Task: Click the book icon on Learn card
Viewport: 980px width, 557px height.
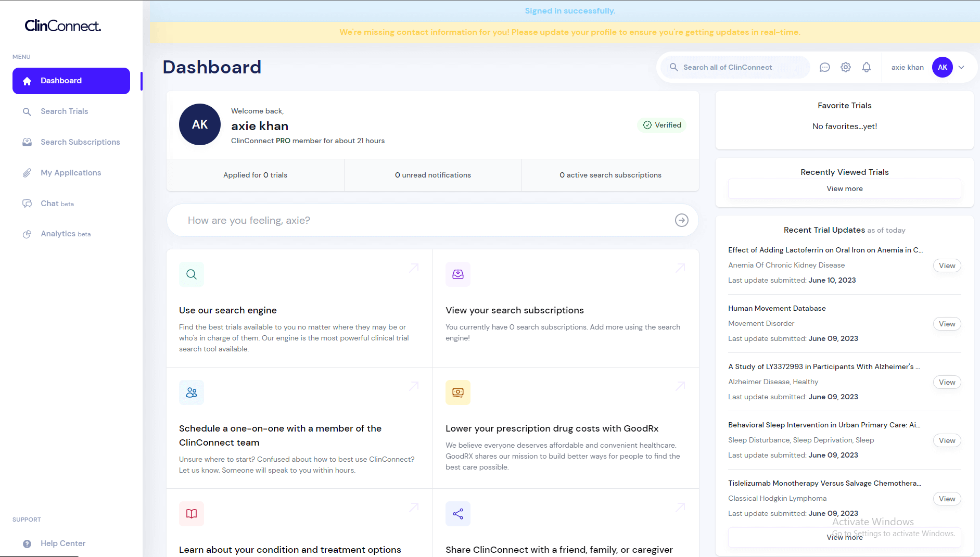Action: click(x=192, y=514)
